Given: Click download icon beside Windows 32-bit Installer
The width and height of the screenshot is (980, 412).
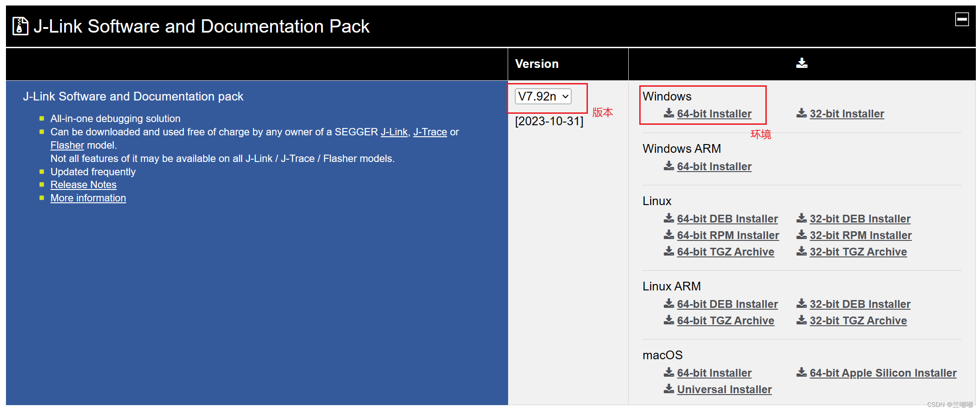Looking at the screenshot, I should pyautogui.click(x=802, y=113).
